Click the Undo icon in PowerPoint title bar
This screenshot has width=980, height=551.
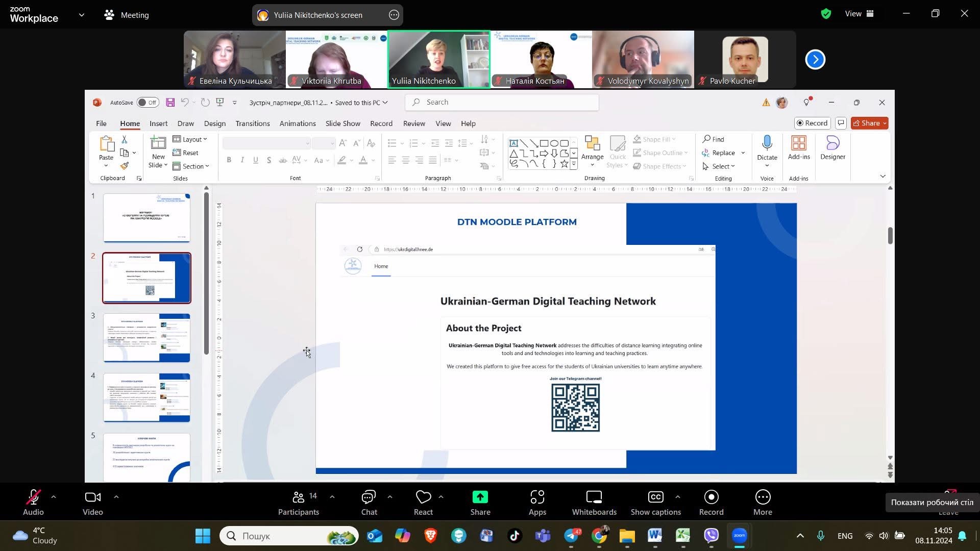point(185,103)
